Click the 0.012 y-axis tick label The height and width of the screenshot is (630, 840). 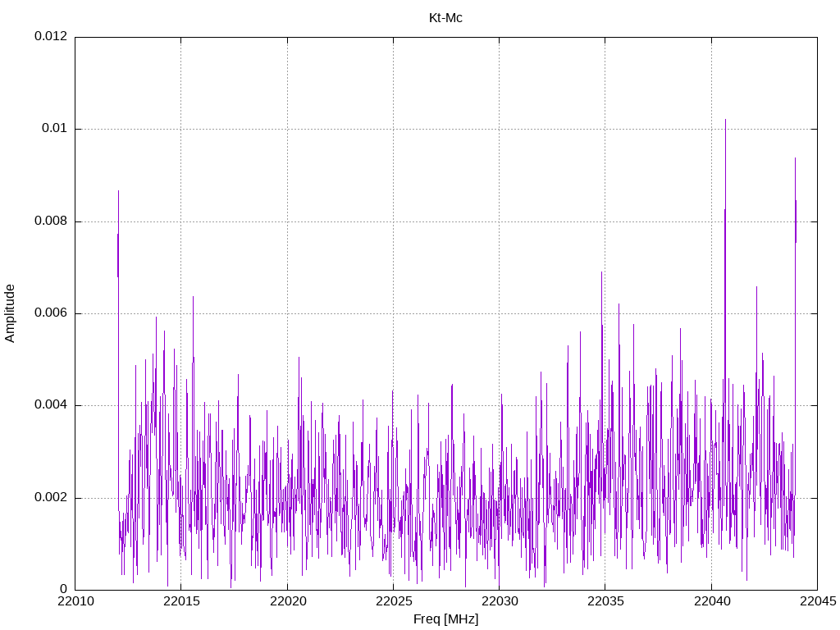51,36
